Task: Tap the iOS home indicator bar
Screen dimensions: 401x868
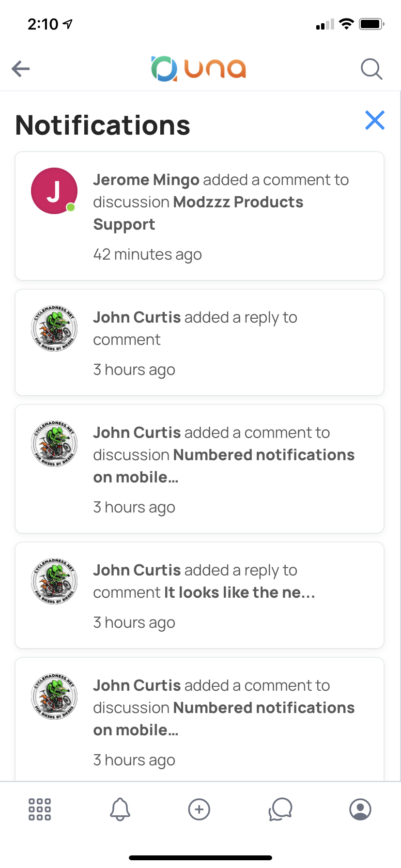Action: (x=200, y=857)
